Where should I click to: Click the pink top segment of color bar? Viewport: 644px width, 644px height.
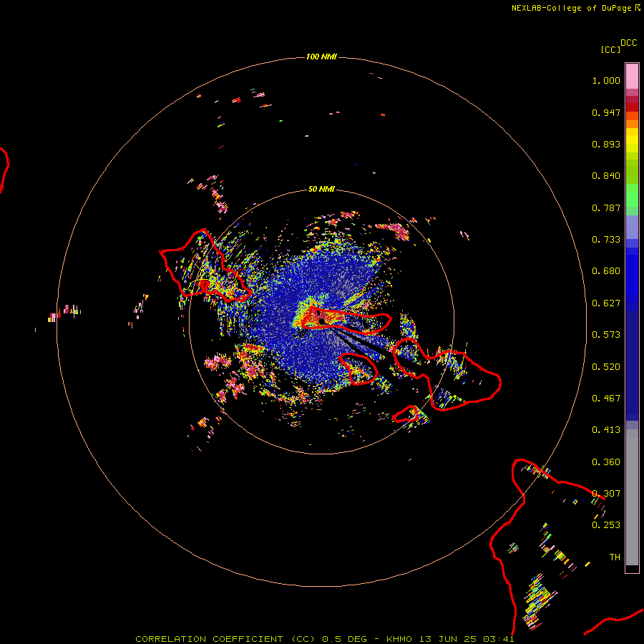coord(632,77)
